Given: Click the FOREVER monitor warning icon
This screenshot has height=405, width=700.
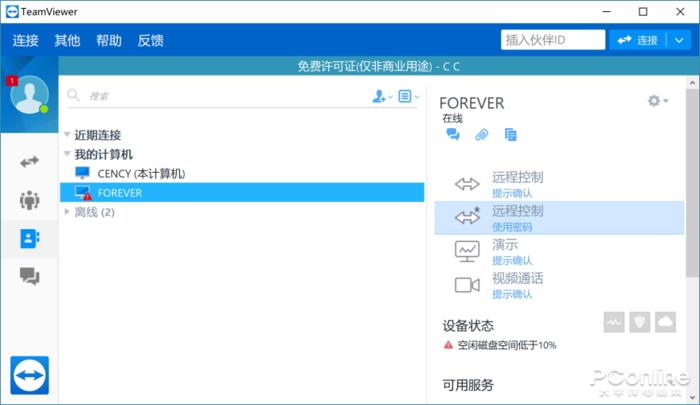Looking at the screenshot, I should [x=83, y=192].
